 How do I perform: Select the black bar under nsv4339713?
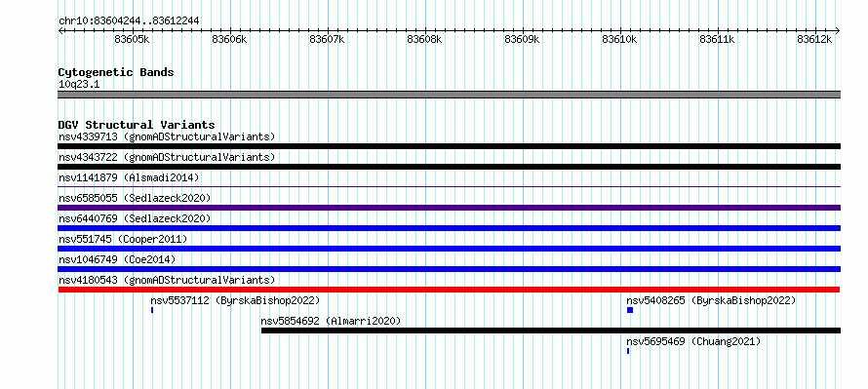coord(449,146)
